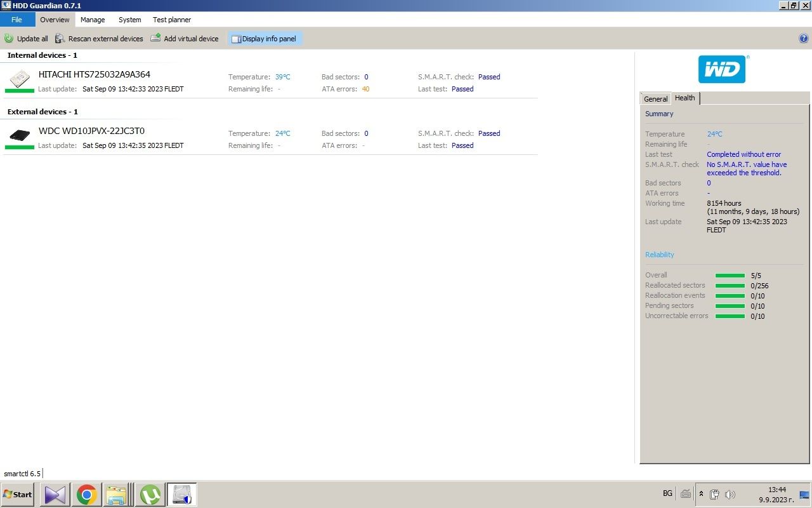This screenshot has height=508, width=812.
Task: Click the show desktop icon in the tray
Action: [804, 495]
